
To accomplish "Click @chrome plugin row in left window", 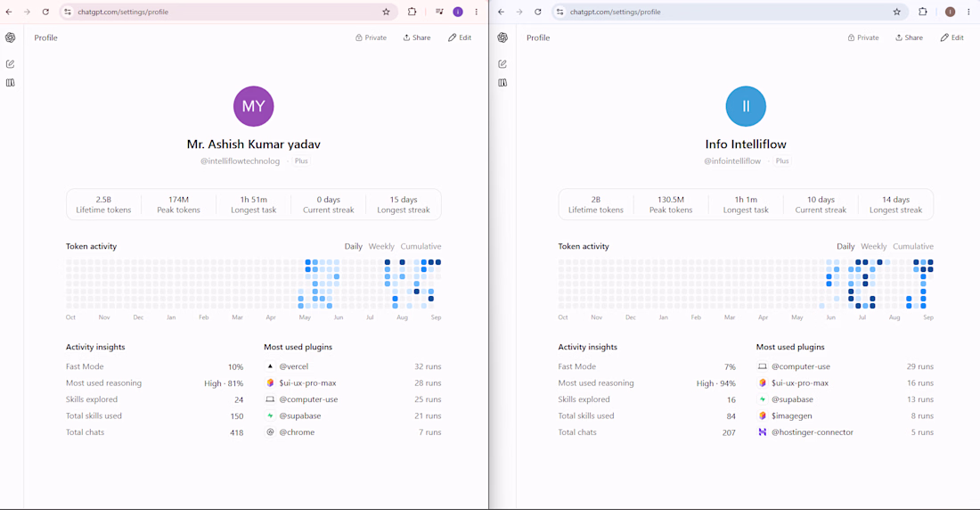I will click(x=353, y=432).
